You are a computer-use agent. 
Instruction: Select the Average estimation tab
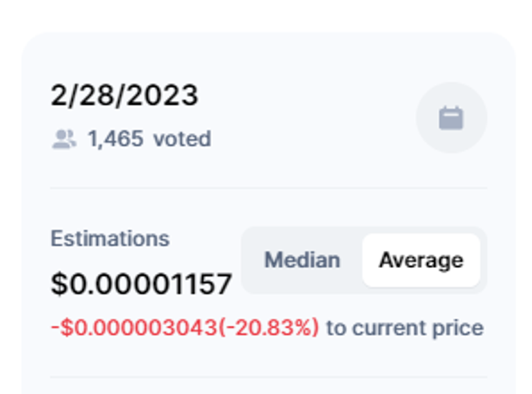click(421, 260)
